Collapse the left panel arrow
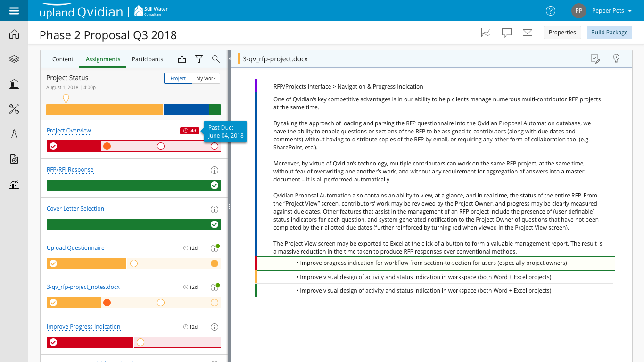Image resolution: width=644 pixels, height=362 pixels. coord(229,59)
